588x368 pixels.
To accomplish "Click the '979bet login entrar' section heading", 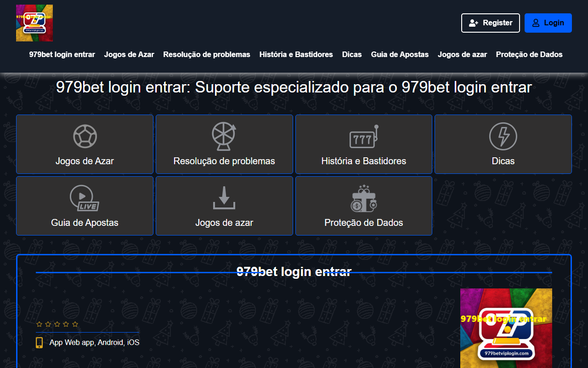I will coord(294,271).
